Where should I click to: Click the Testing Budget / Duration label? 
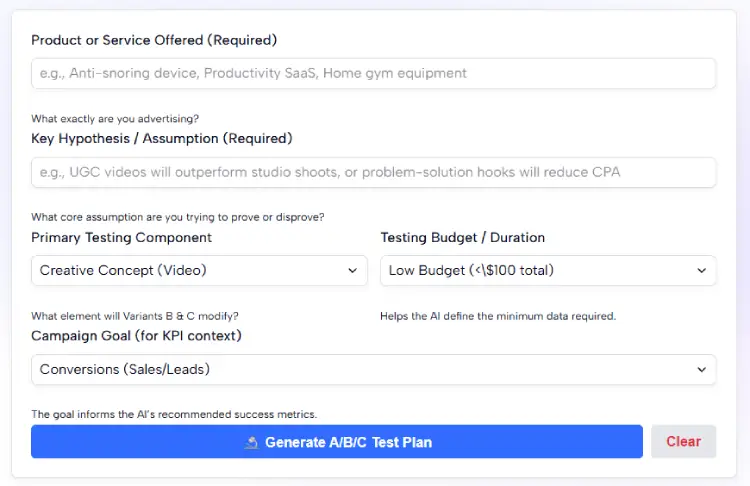tap(463, 238)
